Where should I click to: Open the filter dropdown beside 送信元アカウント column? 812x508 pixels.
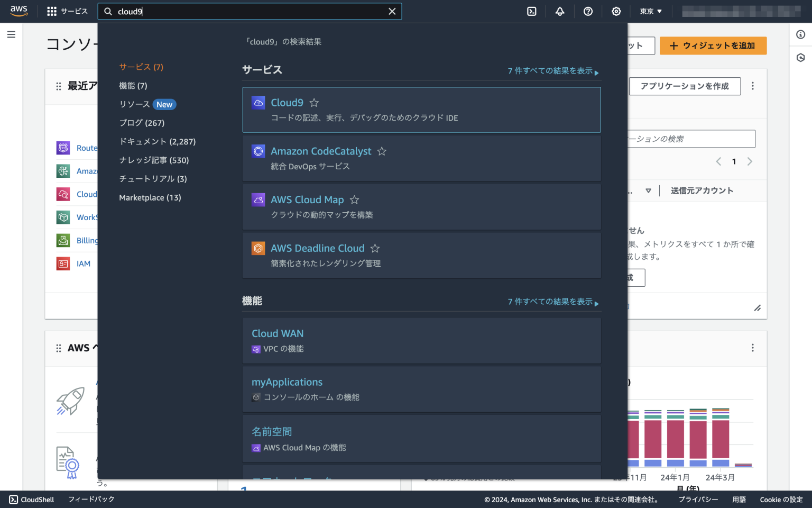pyautogui.click(x=648, y=190)
